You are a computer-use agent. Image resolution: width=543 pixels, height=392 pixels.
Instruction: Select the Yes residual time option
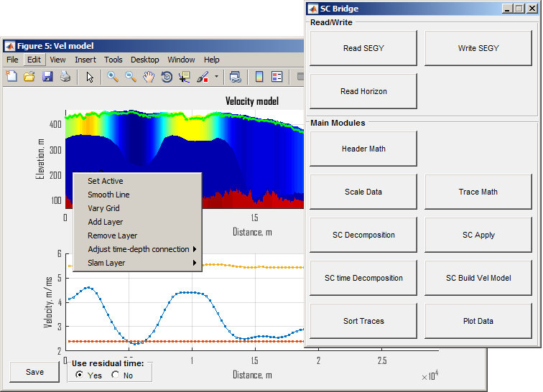[x=79, y=375]
